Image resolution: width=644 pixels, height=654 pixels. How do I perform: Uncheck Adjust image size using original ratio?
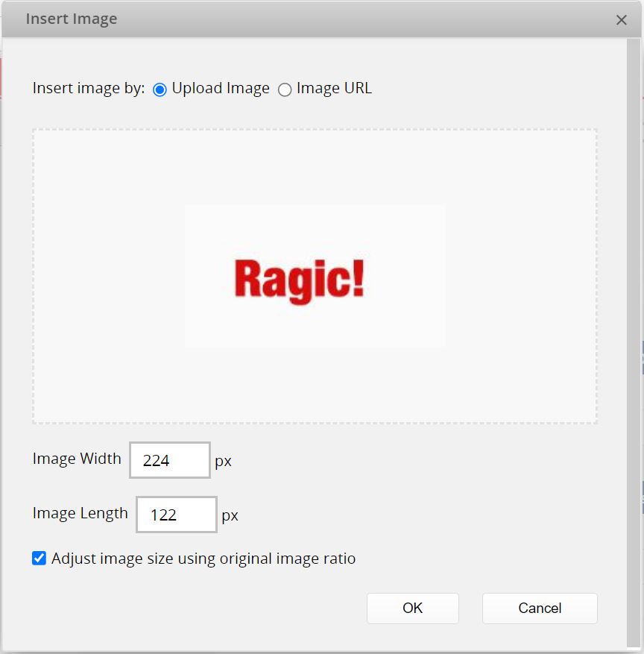tap(40, 558)
